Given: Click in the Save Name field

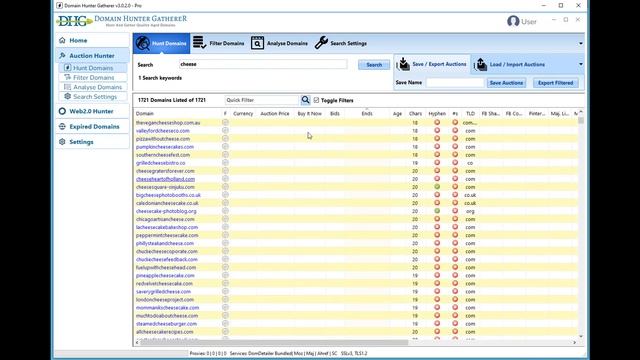Looking at the screenshot, I should [455, 82].
